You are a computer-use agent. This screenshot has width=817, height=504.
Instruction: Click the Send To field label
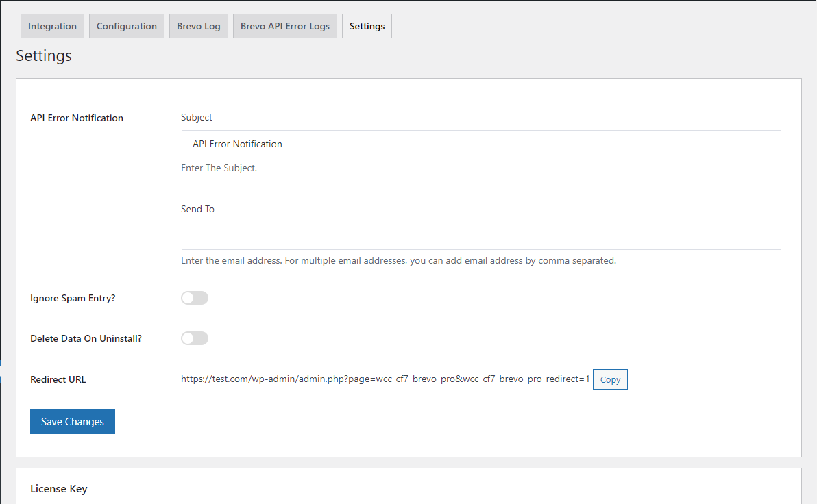pos(197,209)
